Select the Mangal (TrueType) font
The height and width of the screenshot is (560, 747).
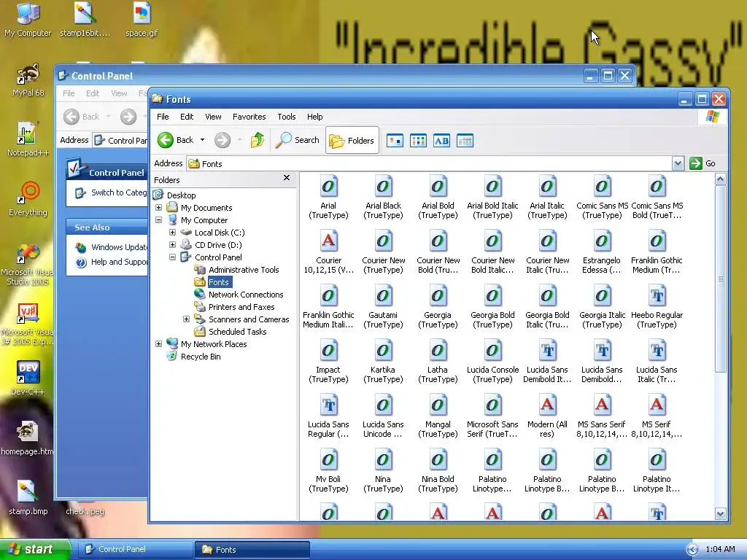click(438, 416)
